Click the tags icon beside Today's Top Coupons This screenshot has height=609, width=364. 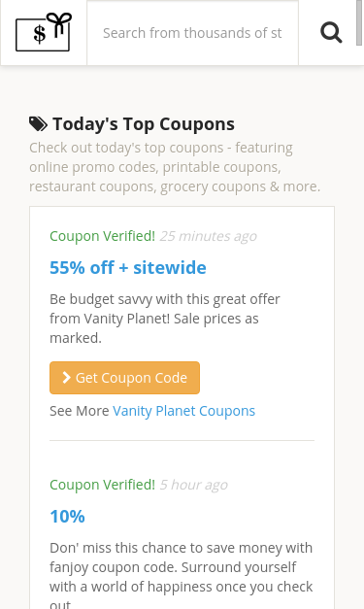point(39,124)
